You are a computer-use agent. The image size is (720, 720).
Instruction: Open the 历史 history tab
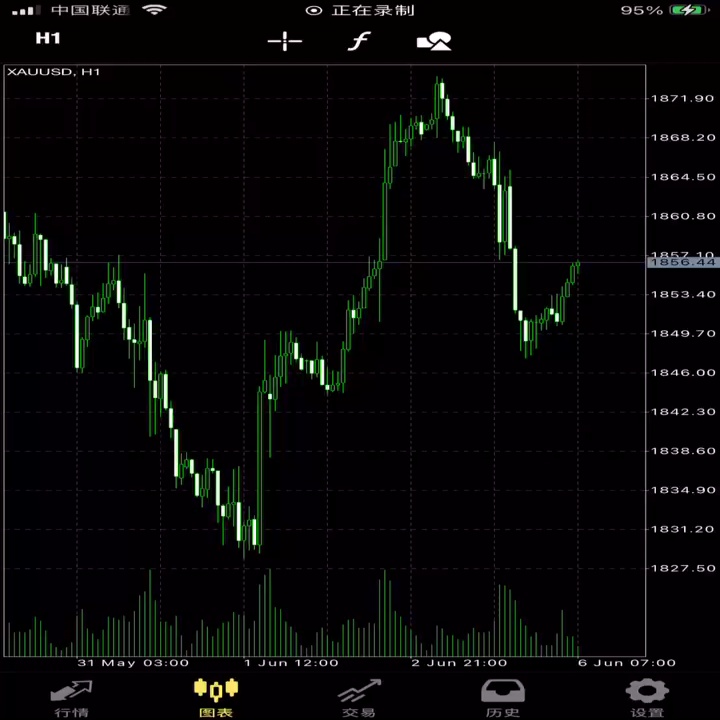(503, 699)
